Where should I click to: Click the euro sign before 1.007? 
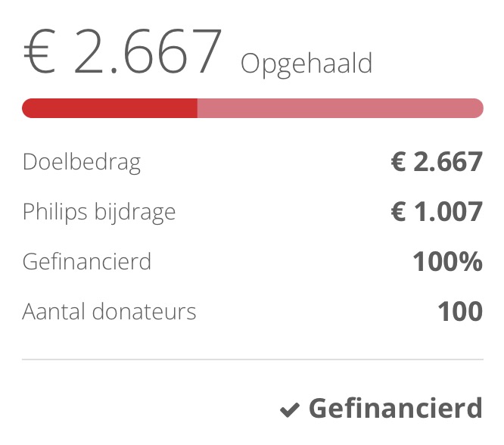[x=399, y=212]
